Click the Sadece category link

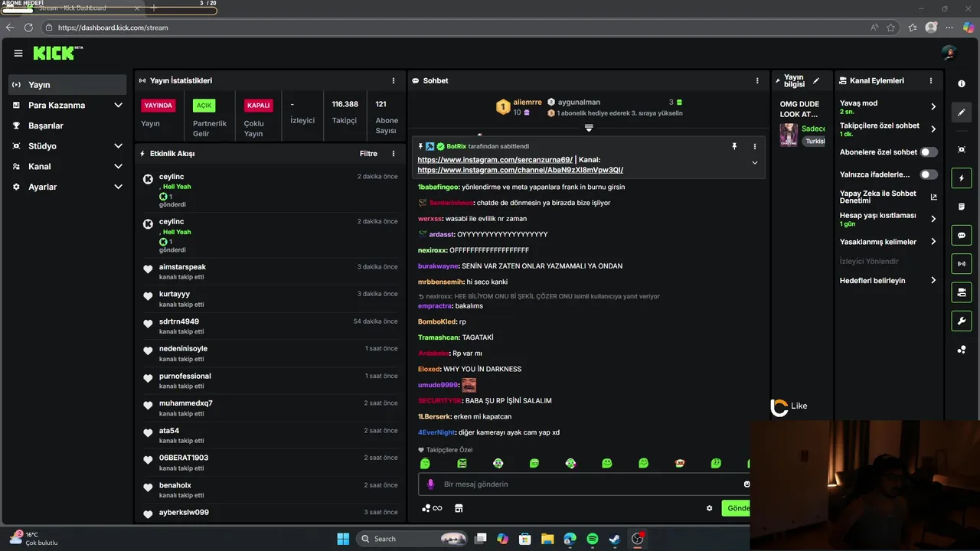coord(813,129)
